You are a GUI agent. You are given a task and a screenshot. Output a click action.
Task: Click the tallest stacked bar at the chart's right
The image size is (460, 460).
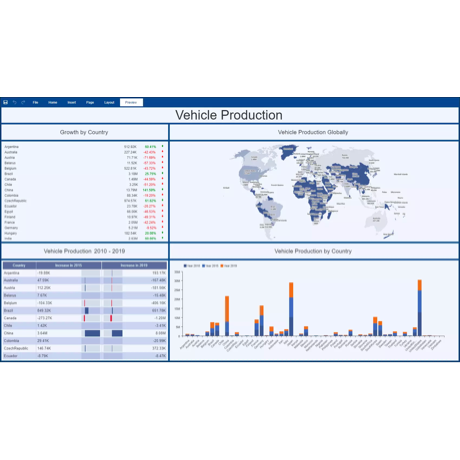(x=420, y=308)
